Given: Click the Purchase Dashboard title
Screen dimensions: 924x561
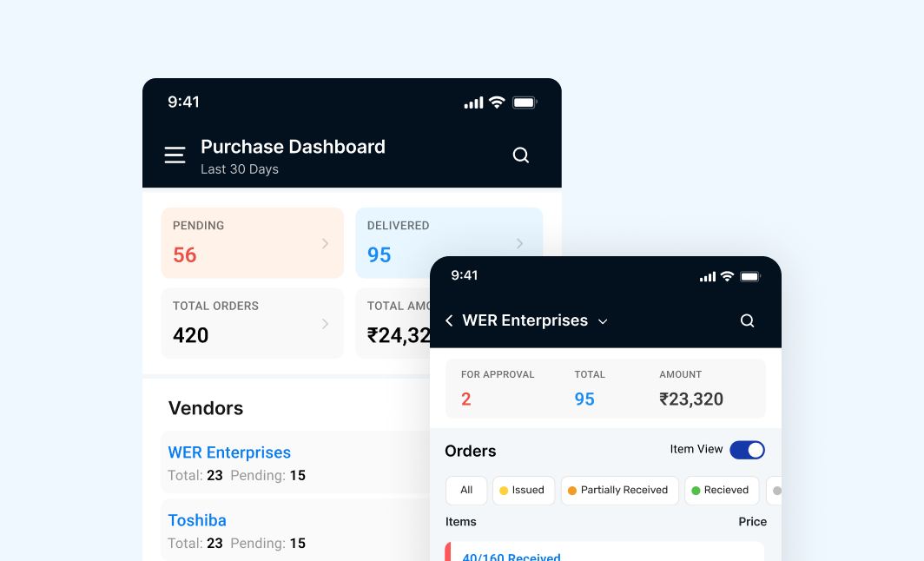Looking at the screenshot, I should click(x=293, y=147).
